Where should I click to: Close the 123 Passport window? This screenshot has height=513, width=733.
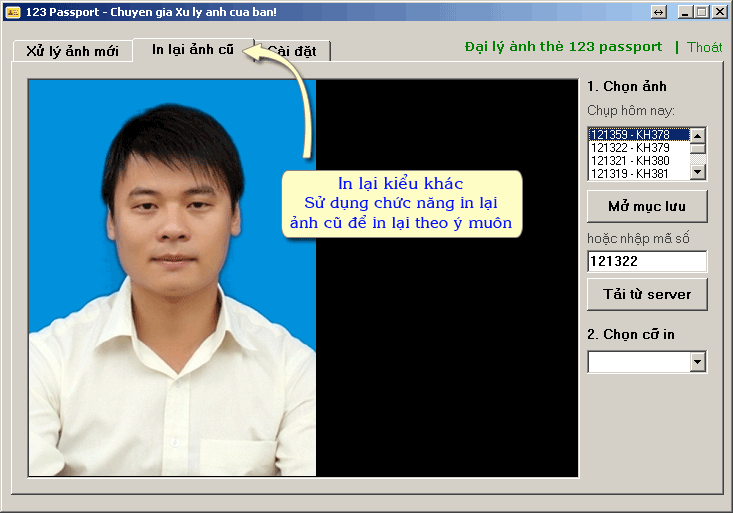coord(719,12)
